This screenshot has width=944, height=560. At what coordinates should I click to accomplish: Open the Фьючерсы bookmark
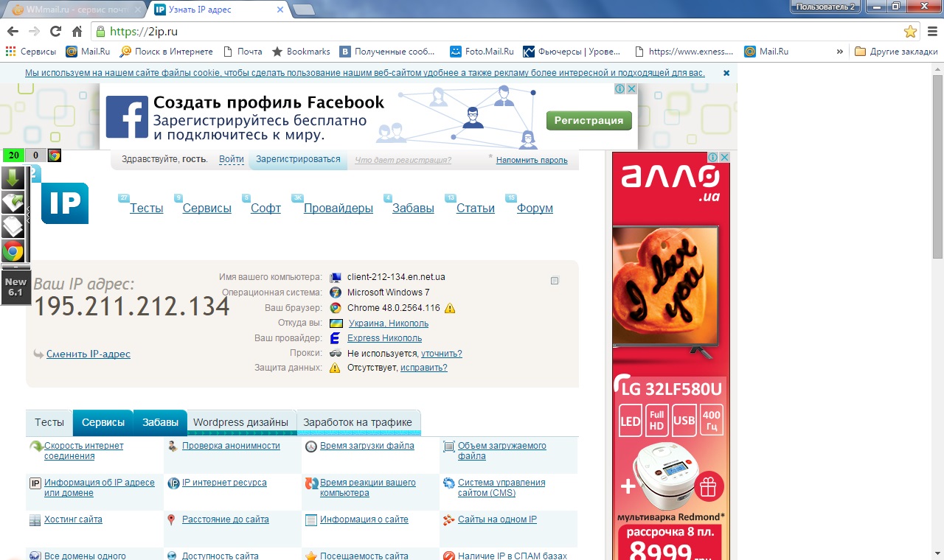pos(572,52)
